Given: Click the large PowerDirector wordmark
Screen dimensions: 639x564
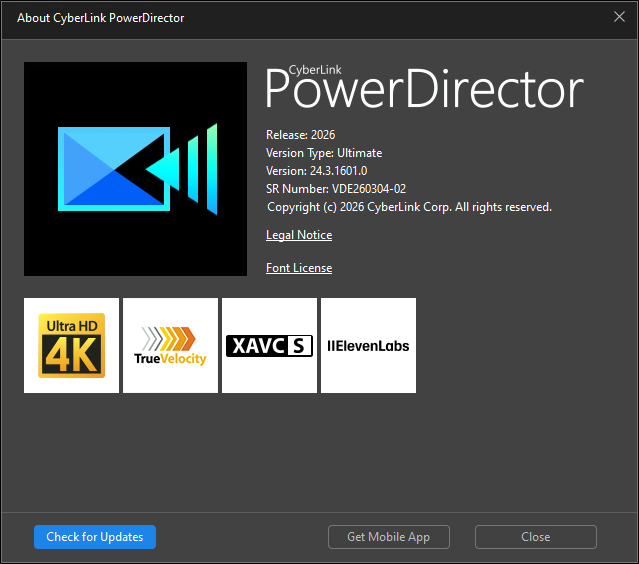Looking at the screenshot, I should click(x=424, y=92).
